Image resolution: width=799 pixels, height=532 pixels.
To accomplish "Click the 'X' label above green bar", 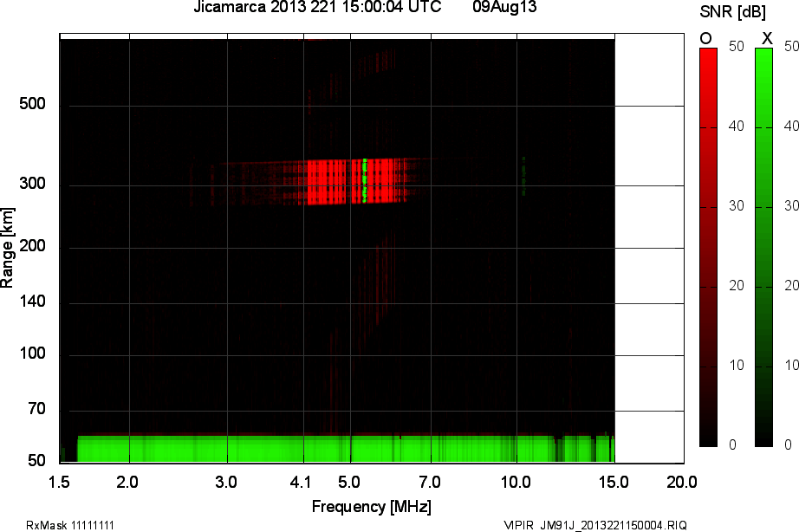I will (x=766, y=38).
